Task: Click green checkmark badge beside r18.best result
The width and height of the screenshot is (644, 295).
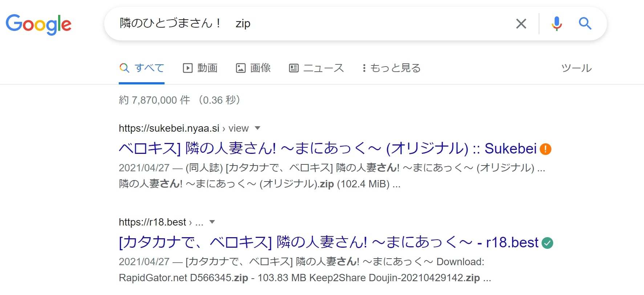Action: [547, 243]
